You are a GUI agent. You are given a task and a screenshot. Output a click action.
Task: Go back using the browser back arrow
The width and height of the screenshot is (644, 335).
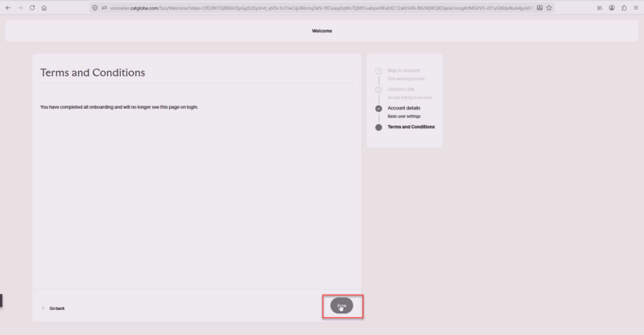tap(8, 8)
